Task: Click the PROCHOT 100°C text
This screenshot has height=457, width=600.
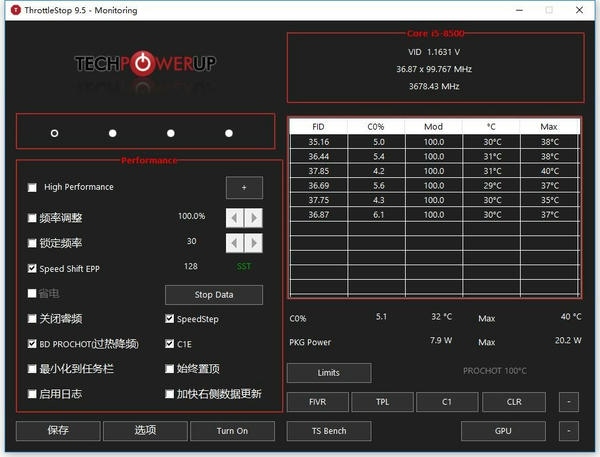Action: click(495, 371)
